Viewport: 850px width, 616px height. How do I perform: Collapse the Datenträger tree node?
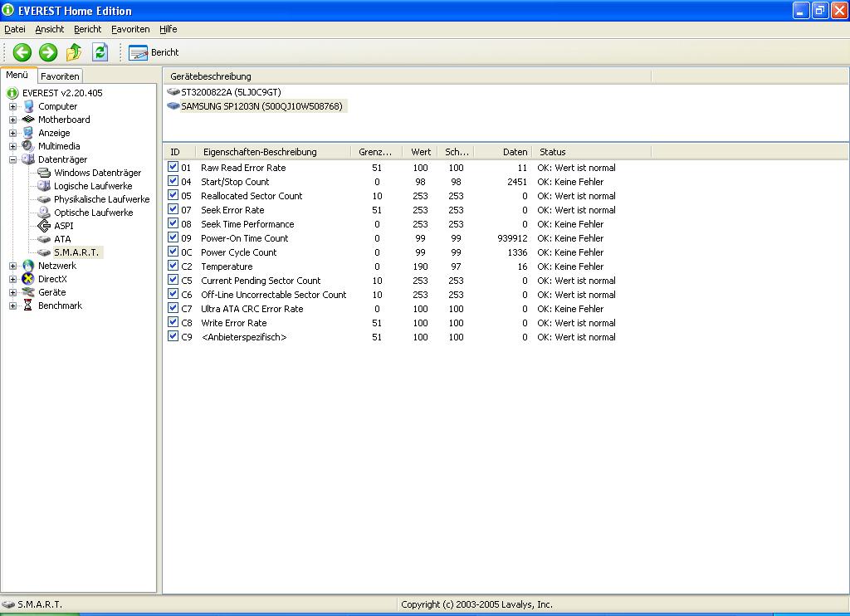[12, 159]
